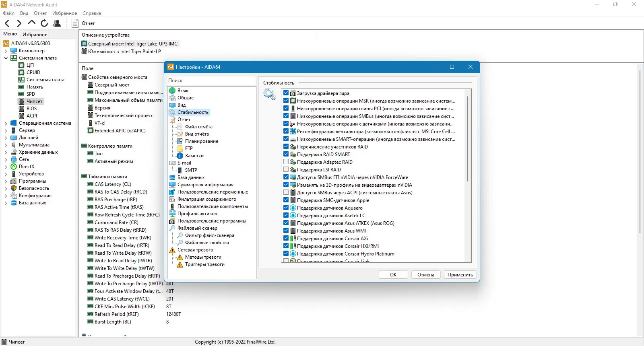Click the CPUID icon in the tree
Image resolution: width=644 pixels, height=346 pixels.
(x=21, y=72)
